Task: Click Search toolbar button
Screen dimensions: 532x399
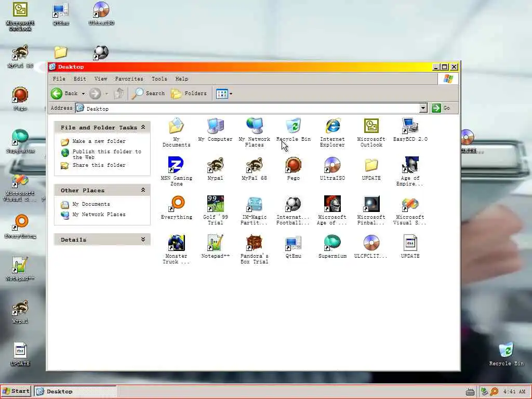Action: pos(148,94)
